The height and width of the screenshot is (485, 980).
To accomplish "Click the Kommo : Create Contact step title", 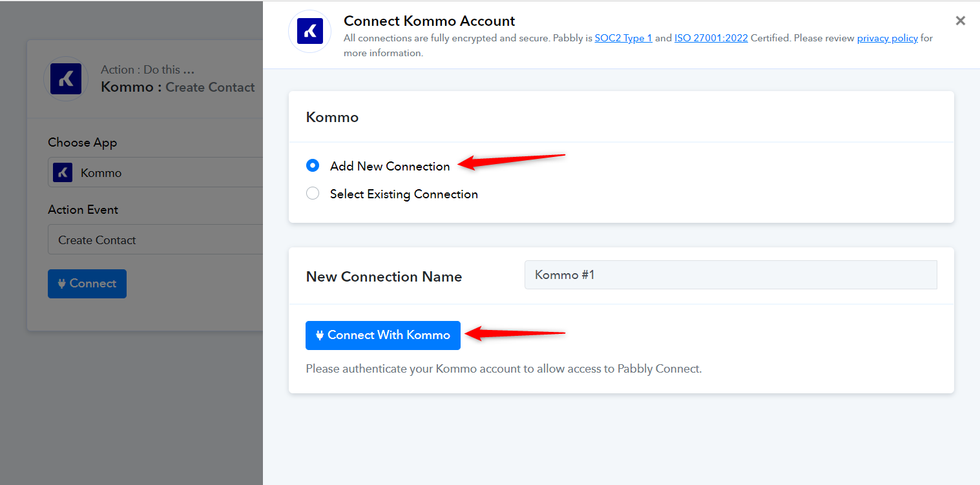I will [x=178, y=87].
